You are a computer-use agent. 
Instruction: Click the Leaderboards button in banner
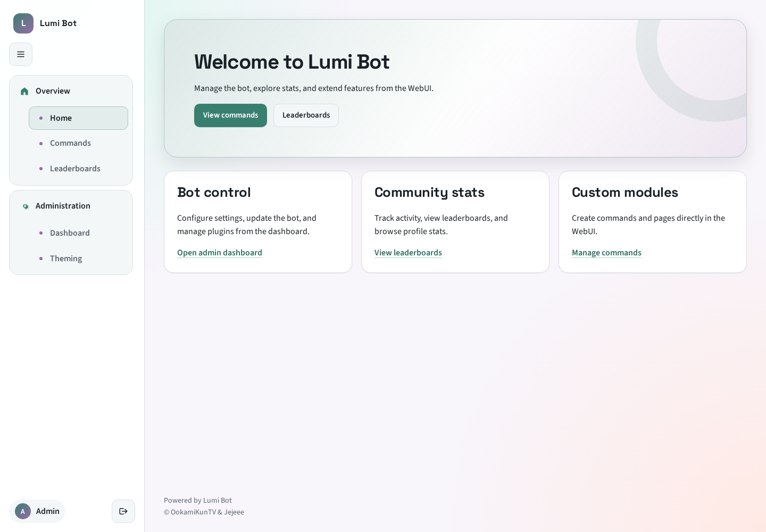coord(306,115)
